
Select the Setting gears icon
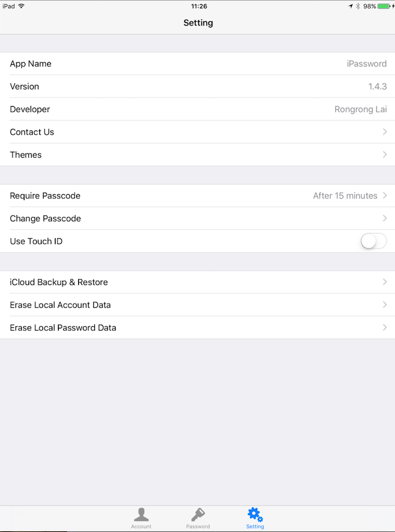(255, 515)
